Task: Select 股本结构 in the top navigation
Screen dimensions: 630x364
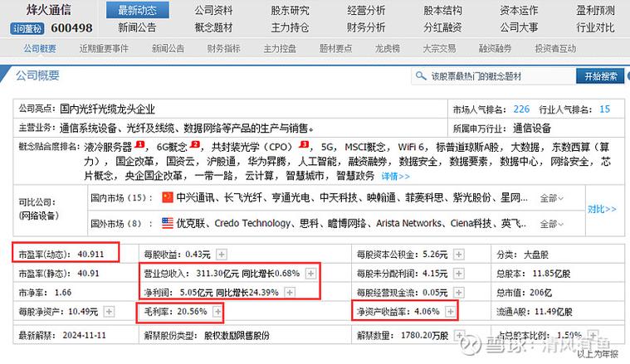Action: (x=442, y=11)
